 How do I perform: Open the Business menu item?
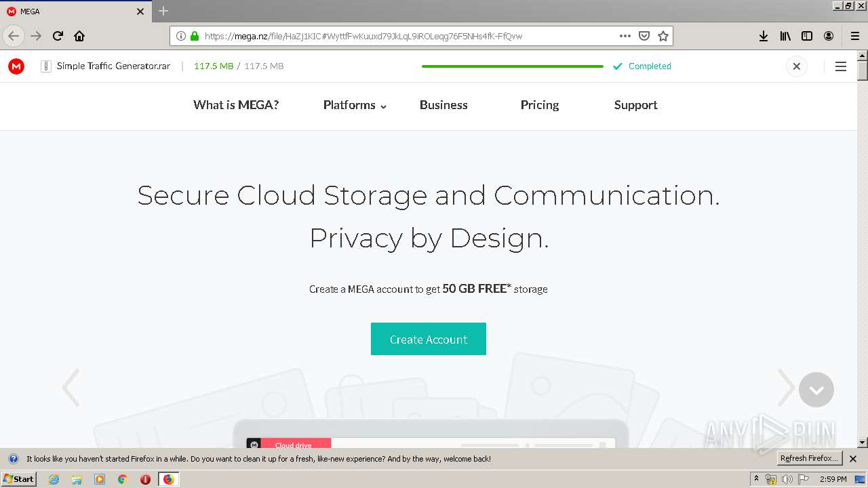[x=443, y=105]
